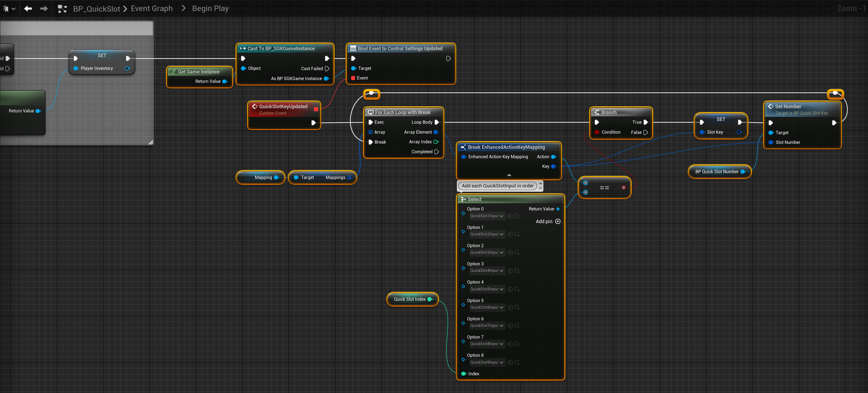Click the Cast Failed execution pin
Screen dimensions: 868x393
327,68
